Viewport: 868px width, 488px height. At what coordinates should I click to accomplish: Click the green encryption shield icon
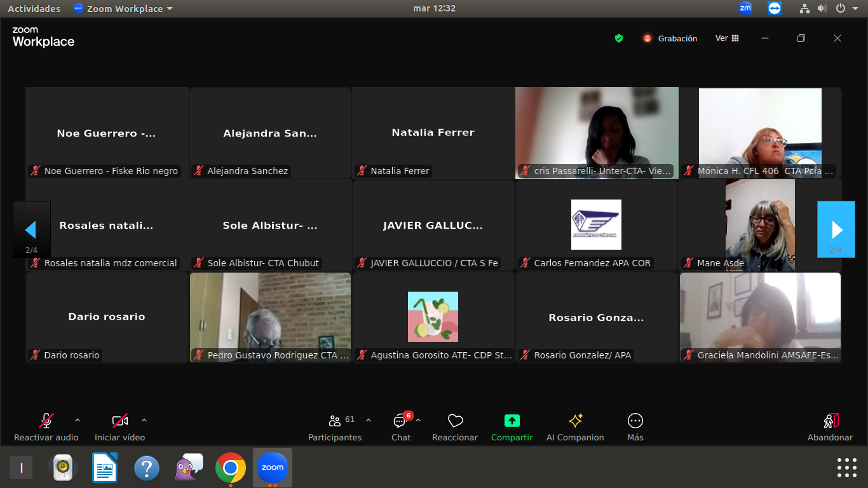click(619, 38)
